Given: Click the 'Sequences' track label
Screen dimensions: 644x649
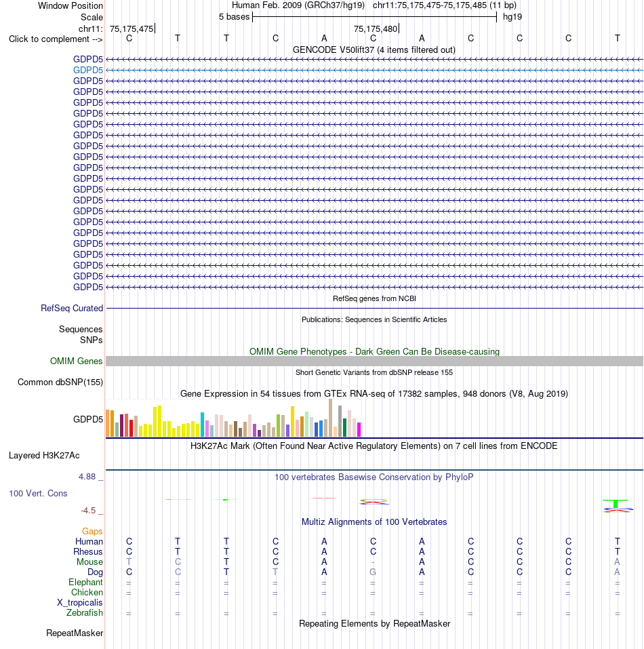Looking at the screenshot, I should coord(81,329).
